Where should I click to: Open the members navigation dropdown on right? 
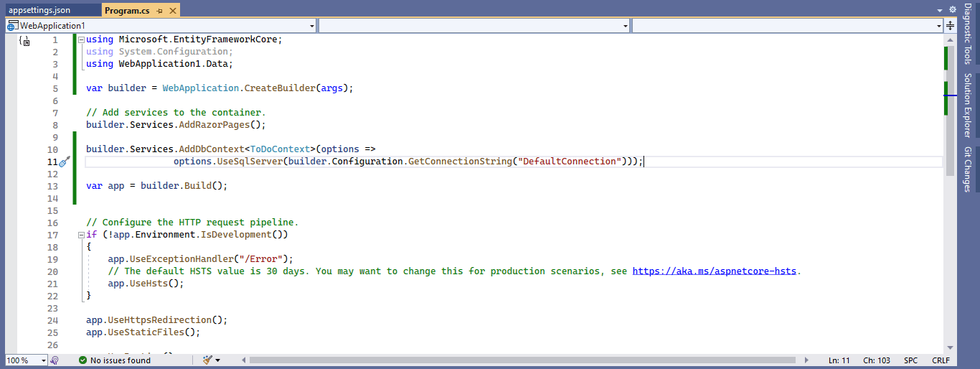click(787, 26)
